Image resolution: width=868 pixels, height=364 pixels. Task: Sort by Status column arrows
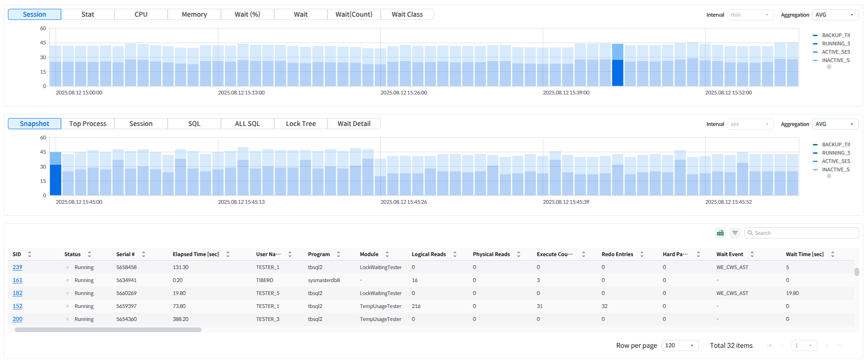pos(89,254)
